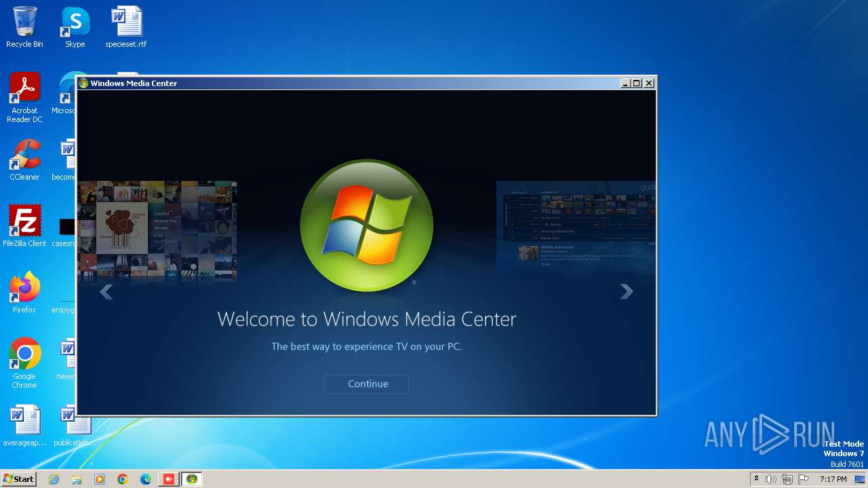Open Internet Explorer from the taskbar
The height and width of the screenshot is (488, 868).
[54, 479]
